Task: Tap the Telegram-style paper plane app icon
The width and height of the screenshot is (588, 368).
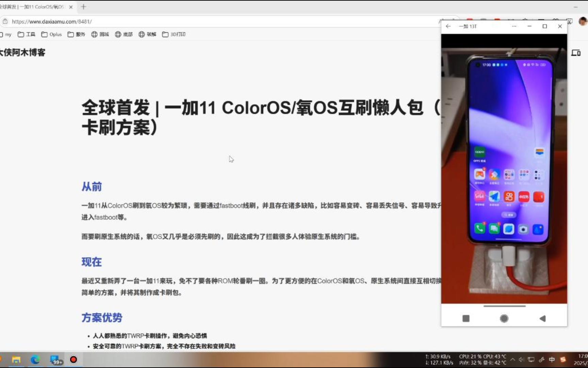Action: point(494,196)
